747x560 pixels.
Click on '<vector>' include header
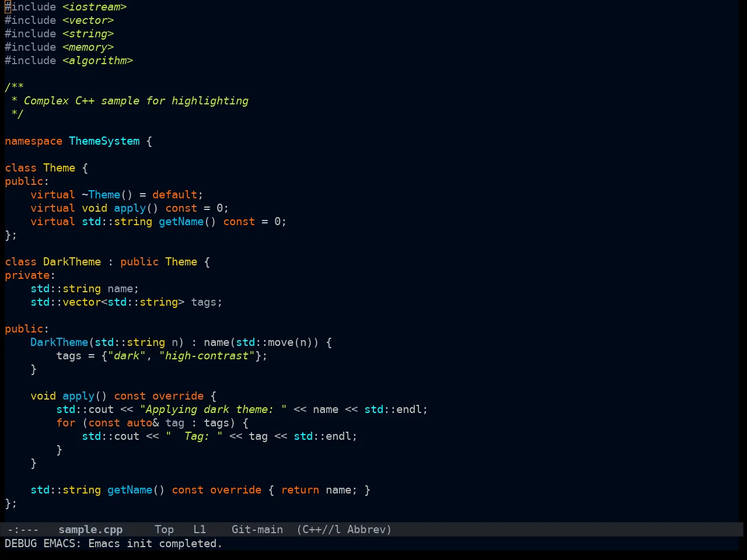88,20
